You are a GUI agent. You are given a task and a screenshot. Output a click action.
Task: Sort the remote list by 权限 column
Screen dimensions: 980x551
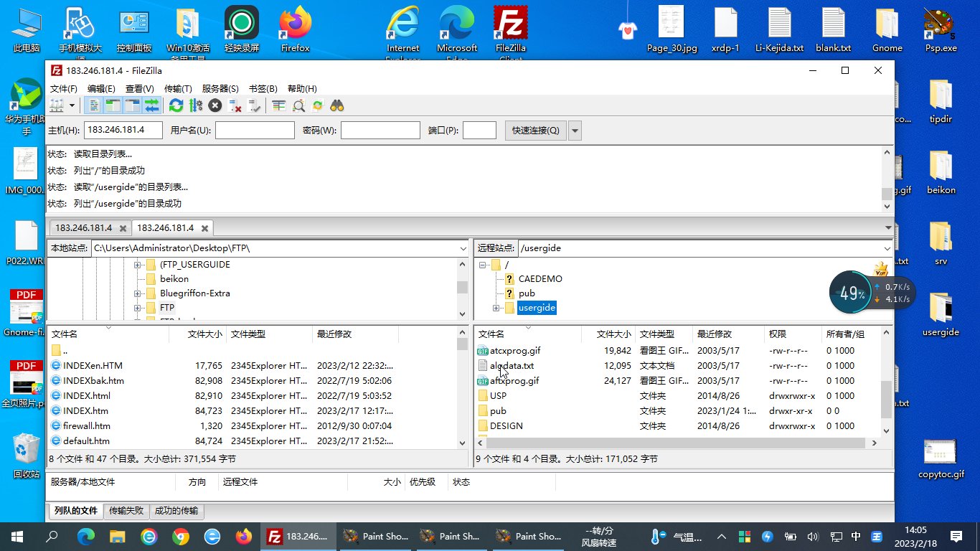point(793,334)
